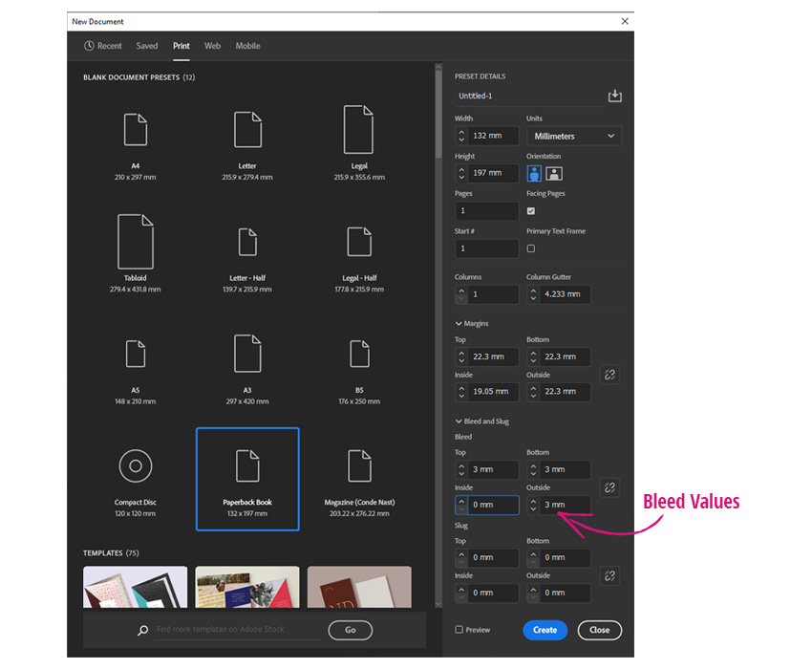Toggle the margins link chain icon
The height and width of the screenshot is (669, 812).
(x=609, y=374)
